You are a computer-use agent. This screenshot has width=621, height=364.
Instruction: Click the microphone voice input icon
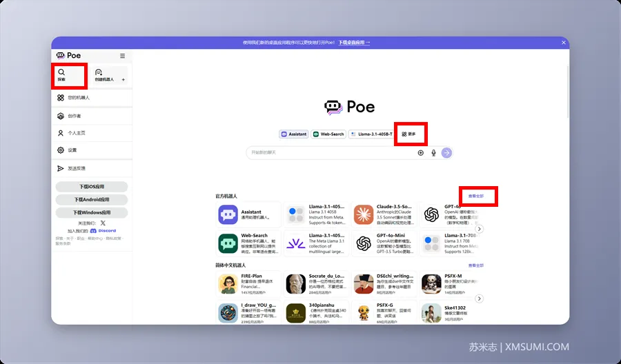click(x=434, y=153)
